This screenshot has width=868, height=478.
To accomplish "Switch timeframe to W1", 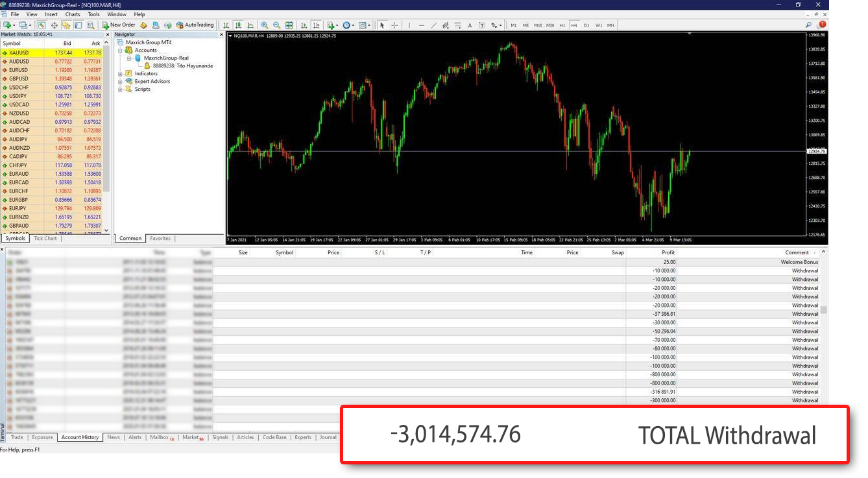I will pyautogui.click(x=599, y=25).
